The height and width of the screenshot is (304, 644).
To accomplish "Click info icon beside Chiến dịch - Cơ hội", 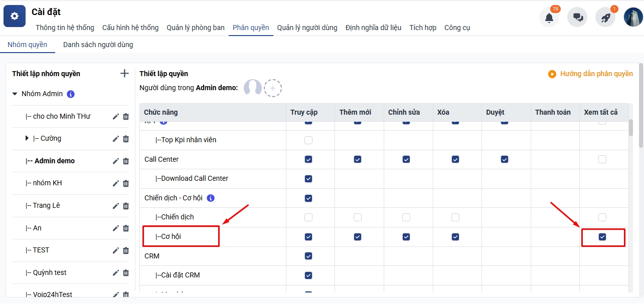I will [211, 198].
